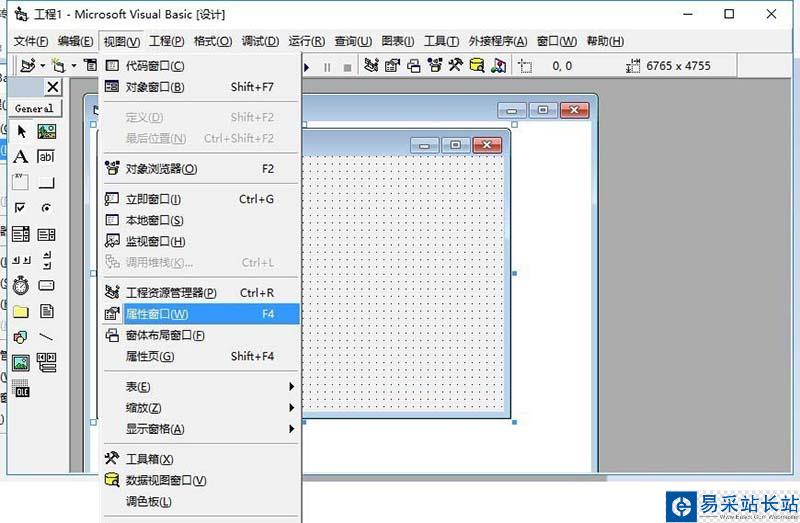
Task: Expand the 缩放(Z) submenu
Action: coord(202,407)
